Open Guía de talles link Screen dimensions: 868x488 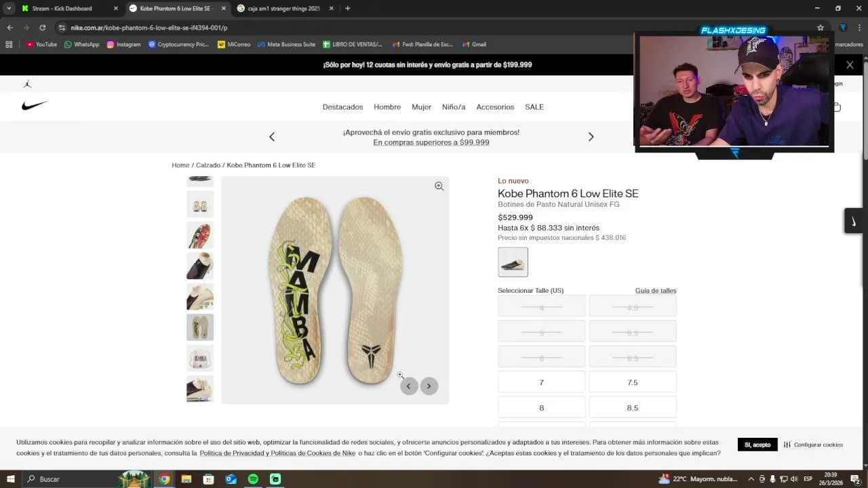tap(656, 291)
